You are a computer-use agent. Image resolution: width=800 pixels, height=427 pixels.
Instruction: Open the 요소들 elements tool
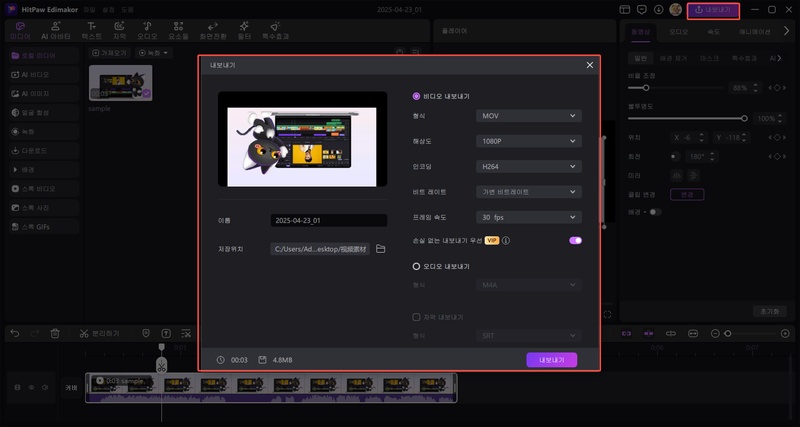click(178, 31)
